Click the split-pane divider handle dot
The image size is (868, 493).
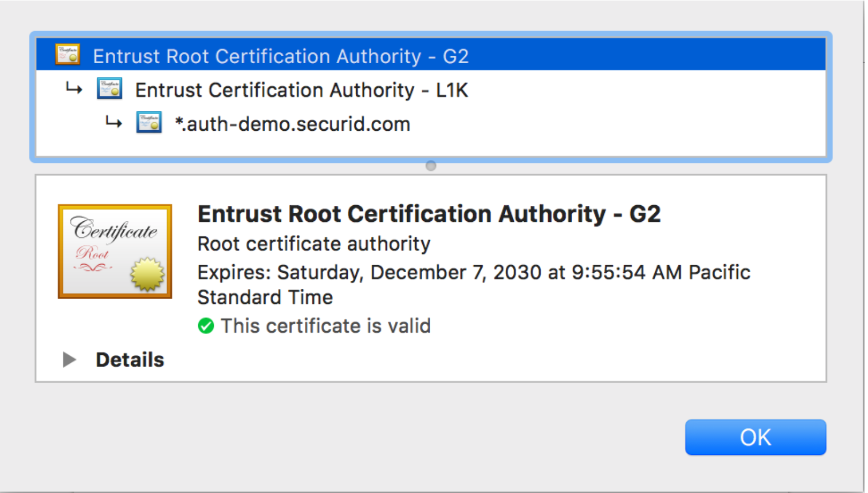click(431, 166)
